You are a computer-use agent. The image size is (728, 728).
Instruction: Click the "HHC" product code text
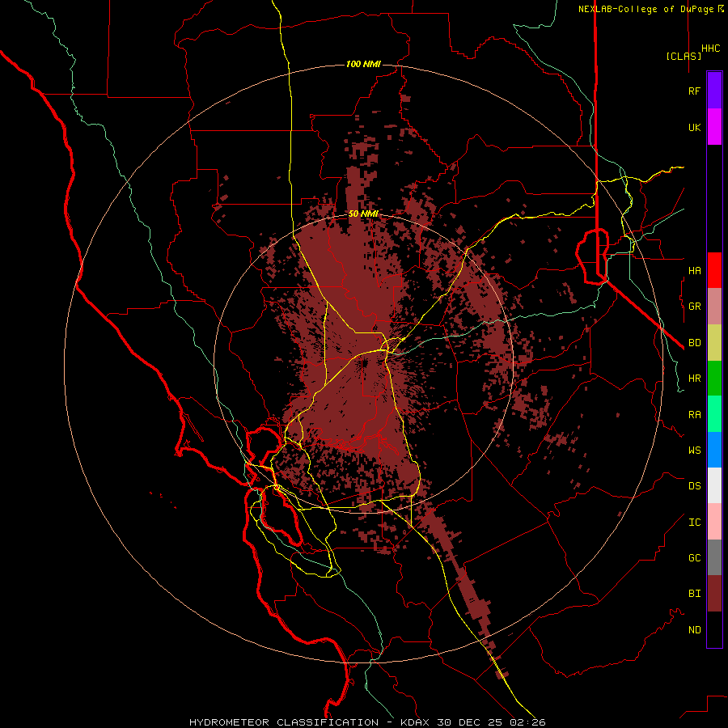710,49
